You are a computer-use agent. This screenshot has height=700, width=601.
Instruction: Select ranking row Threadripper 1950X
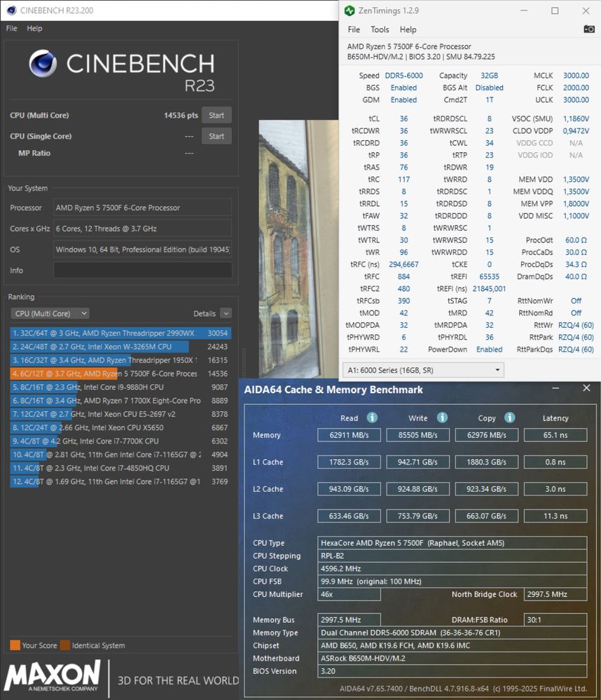point(120,360)
